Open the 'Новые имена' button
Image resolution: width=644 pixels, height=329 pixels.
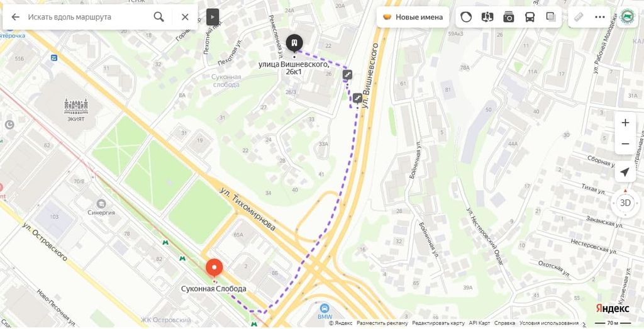coord(413,17)
